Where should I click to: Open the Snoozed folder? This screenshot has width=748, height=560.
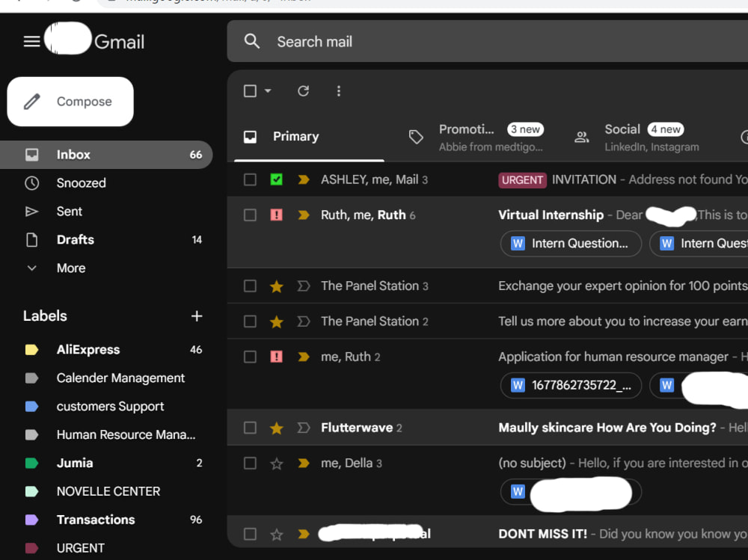click(106, 182)
